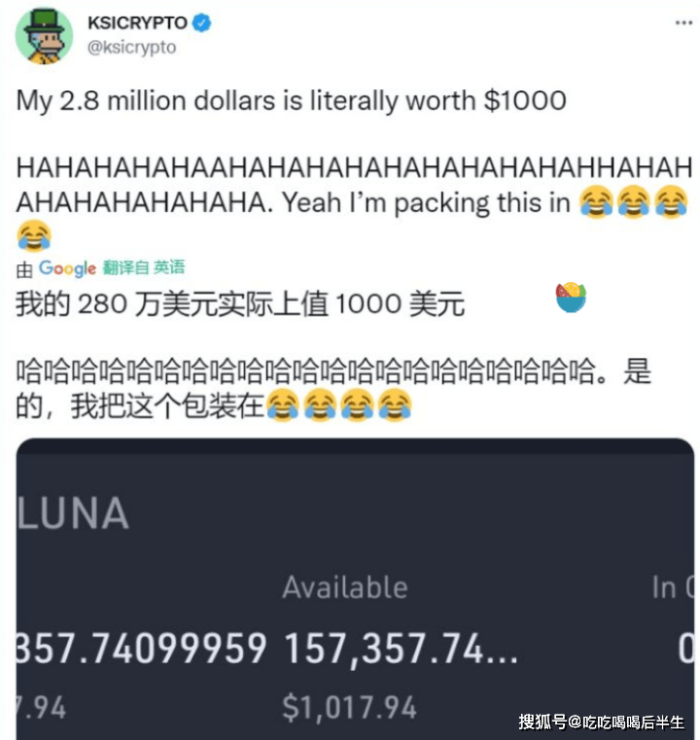Click the $1,017.94 value under Available
This screenshot has height=740, width=700.
coord(350,708)
